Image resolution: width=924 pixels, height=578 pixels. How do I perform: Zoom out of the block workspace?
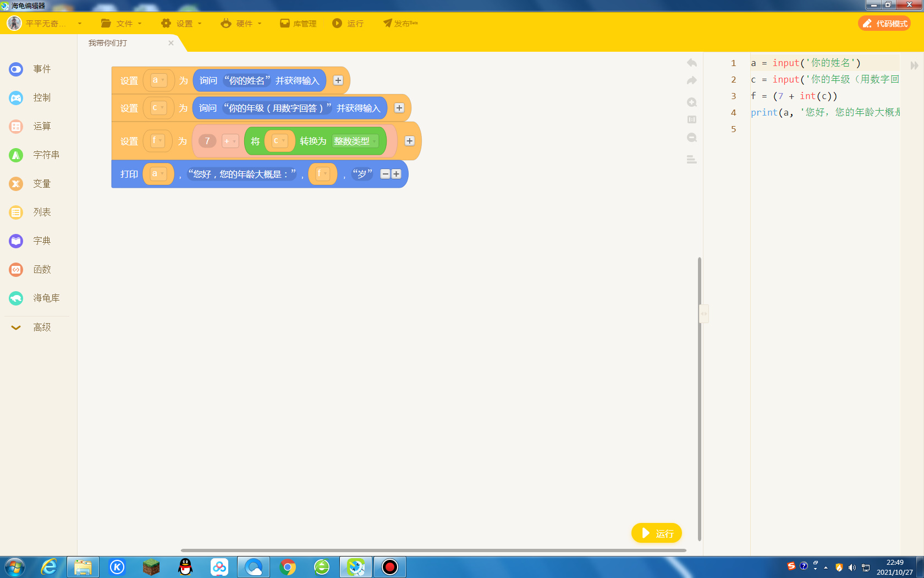pyautogui.click(x=692, y=138)
